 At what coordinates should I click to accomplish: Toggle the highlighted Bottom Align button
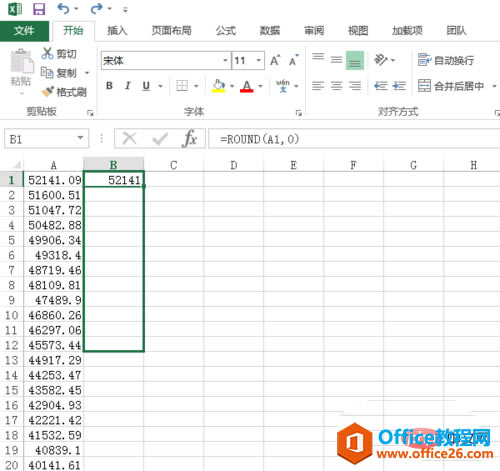tap(355, 60)
